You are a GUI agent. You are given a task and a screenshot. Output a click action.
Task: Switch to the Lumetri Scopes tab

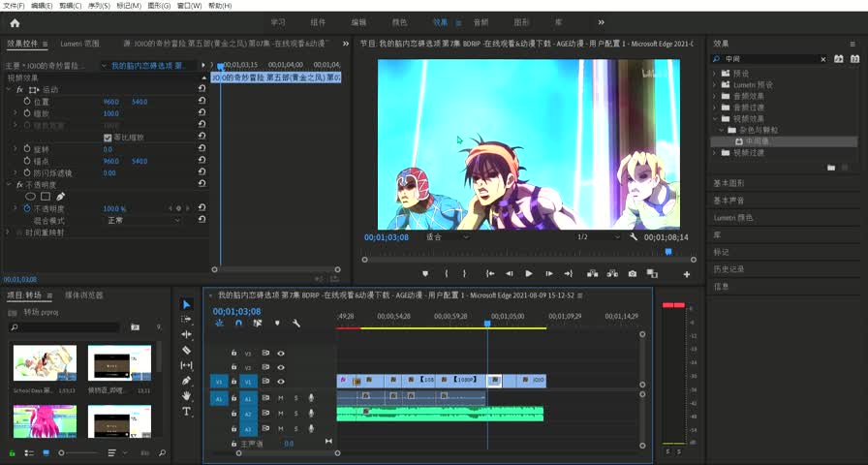pyautogui.click(x=79, y=44)
